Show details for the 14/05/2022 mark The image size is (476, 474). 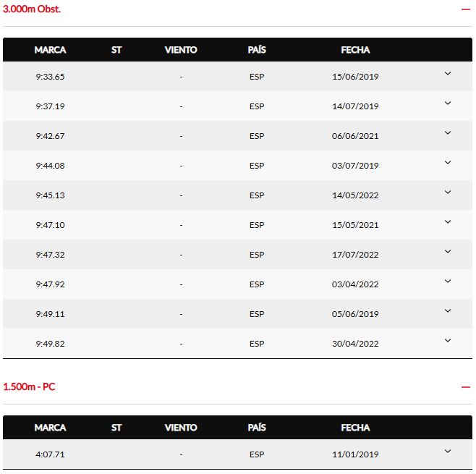448,192
